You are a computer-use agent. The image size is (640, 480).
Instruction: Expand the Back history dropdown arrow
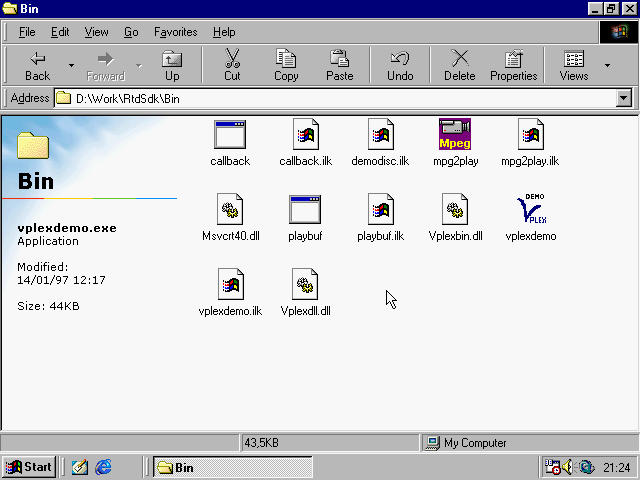pyautogui.click(x=71, y=66)
